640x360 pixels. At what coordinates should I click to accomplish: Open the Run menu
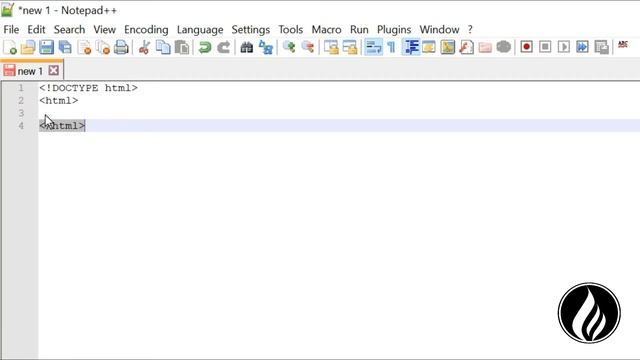click(x=359, y=30)
